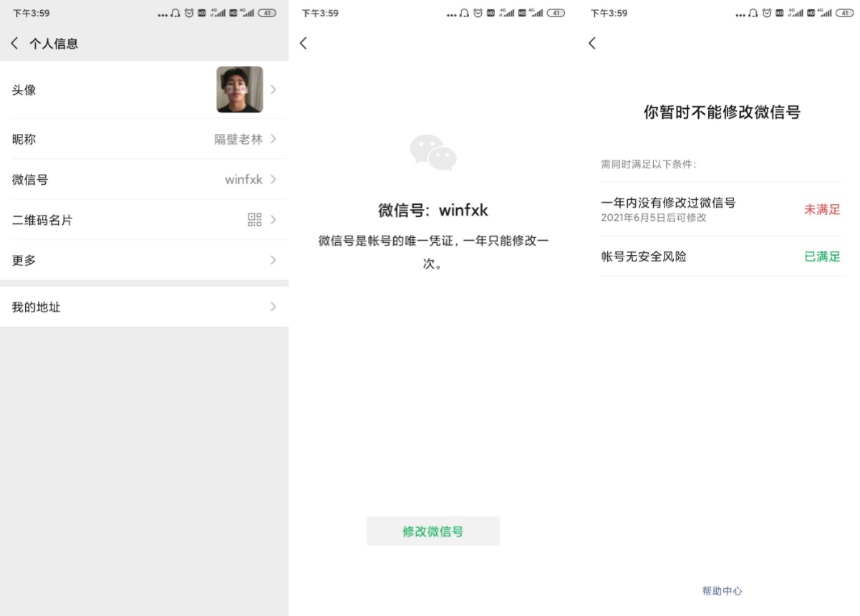Viewport: 860px width, 616px height.
Task: Tap the red 未满足 status
Action: coord(822,209)
